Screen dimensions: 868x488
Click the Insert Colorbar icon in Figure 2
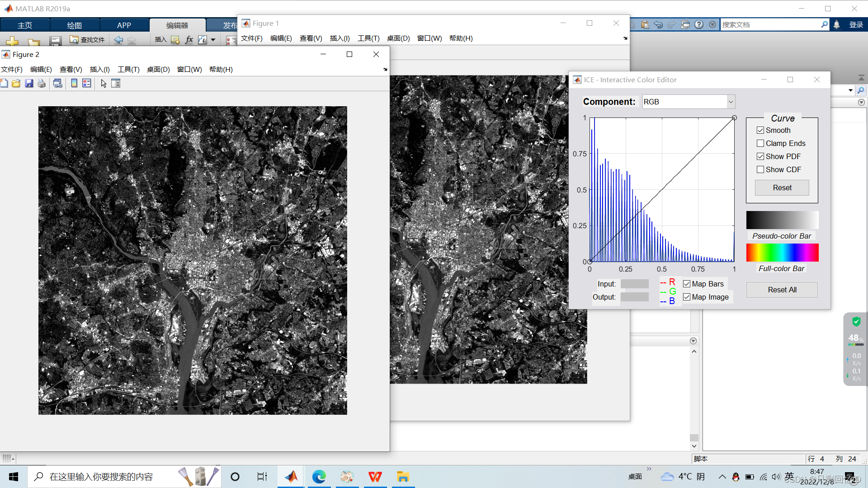click(x=74, y=84)
